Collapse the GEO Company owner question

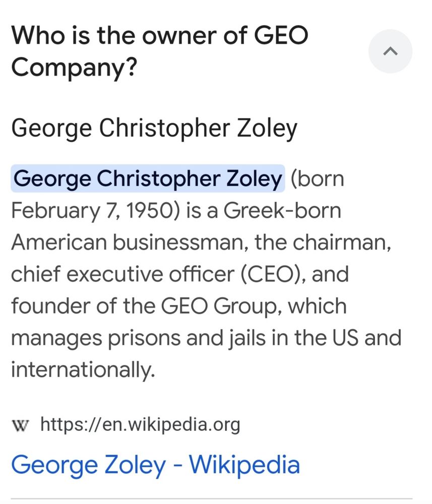point(390,51)
